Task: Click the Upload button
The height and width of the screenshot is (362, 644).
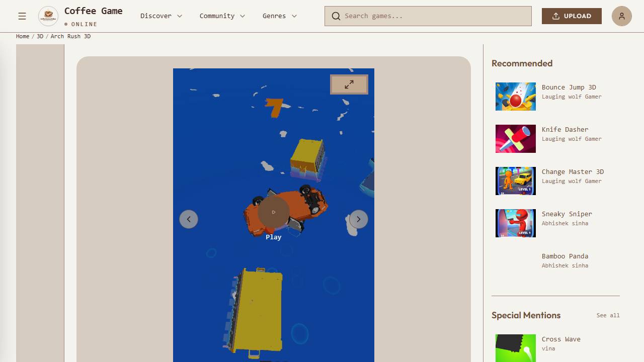Action: pos(572,16)
